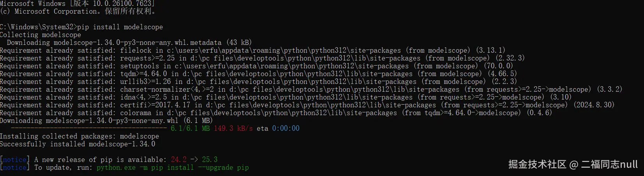Click the red pip version 24.2
This screenshot has width=644, height=176.
point(179,160)
